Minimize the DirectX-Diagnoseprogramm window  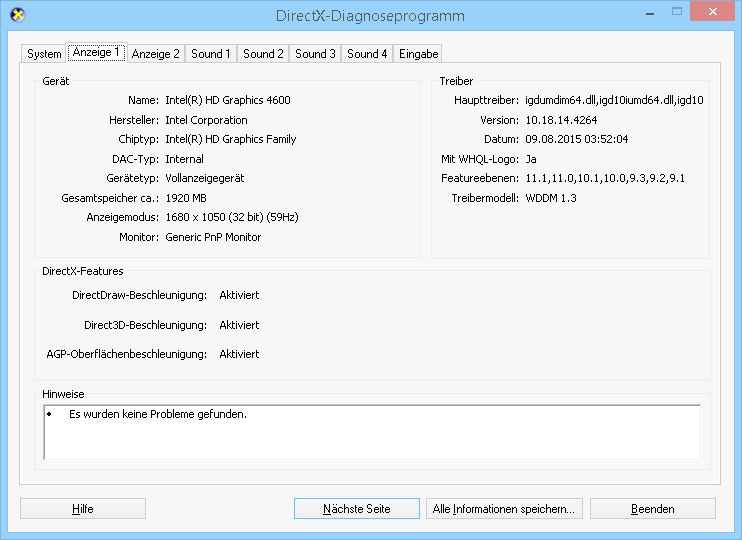click(650, 12)
